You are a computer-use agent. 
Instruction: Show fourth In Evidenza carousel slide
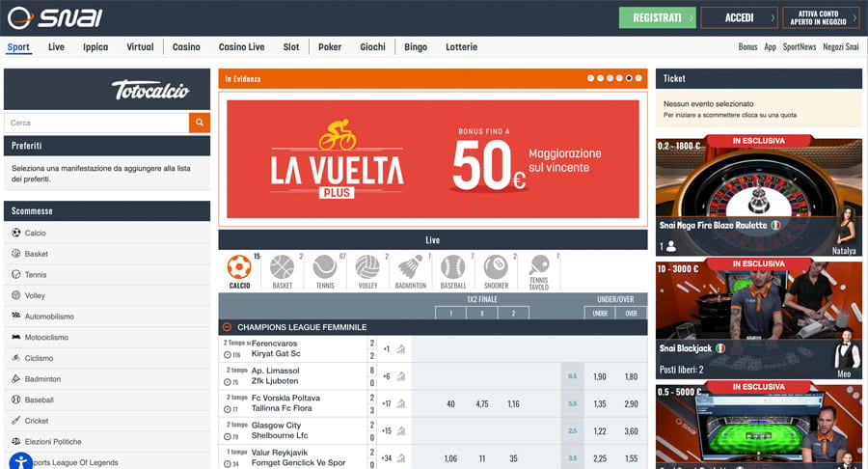click(x=619, y=78)
